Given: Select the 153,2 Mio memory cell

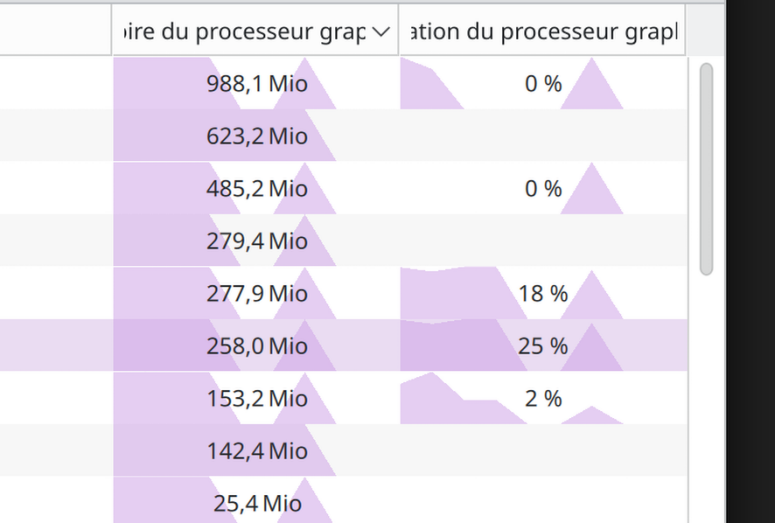Looking at the screenshot, I should tap(257, 399).
